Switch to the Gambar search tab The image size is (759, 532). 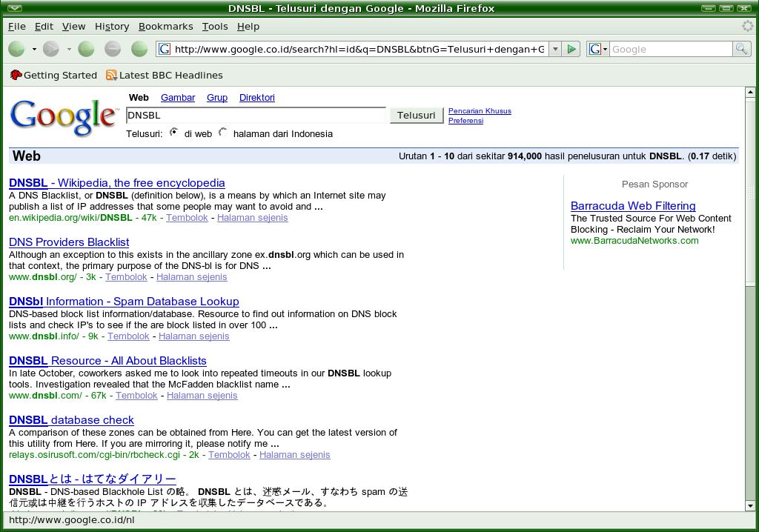[178, 97]
